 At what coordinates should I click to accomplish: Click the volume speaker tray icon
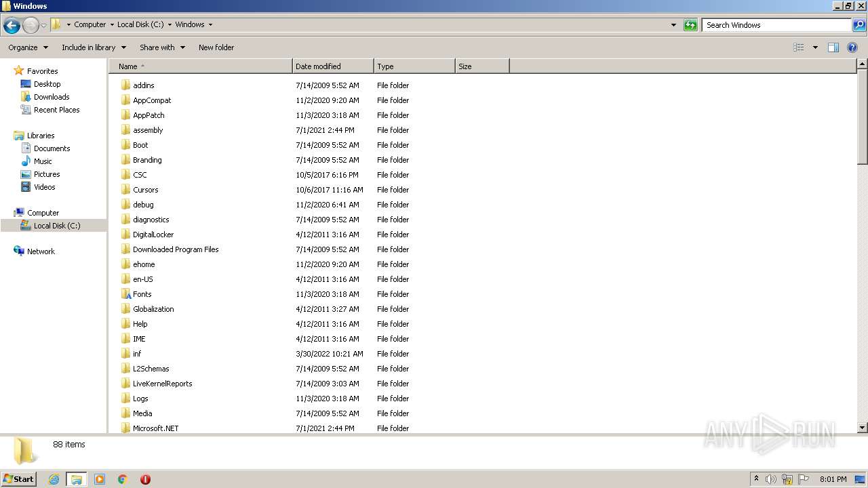click(771, 479)
